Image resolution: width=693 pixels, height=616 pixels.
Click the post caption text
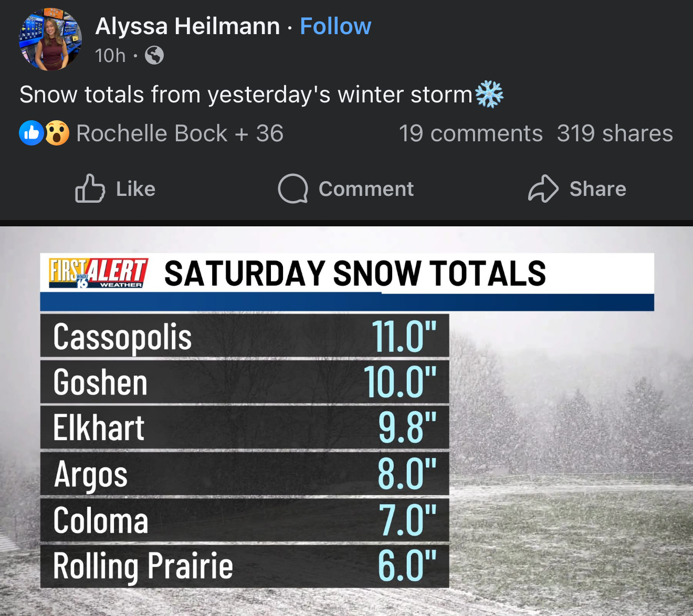(x=246, y=95)
